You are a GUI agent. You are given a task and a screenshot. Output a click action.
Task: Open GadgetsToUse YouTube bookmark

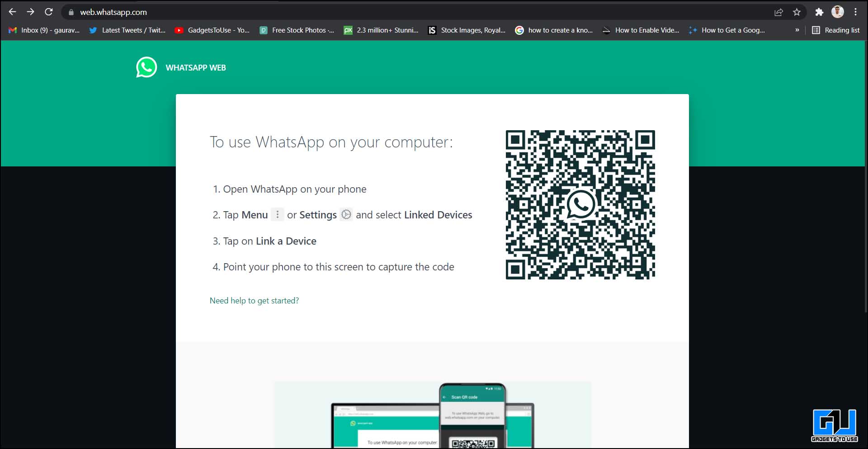click(212, 30)
